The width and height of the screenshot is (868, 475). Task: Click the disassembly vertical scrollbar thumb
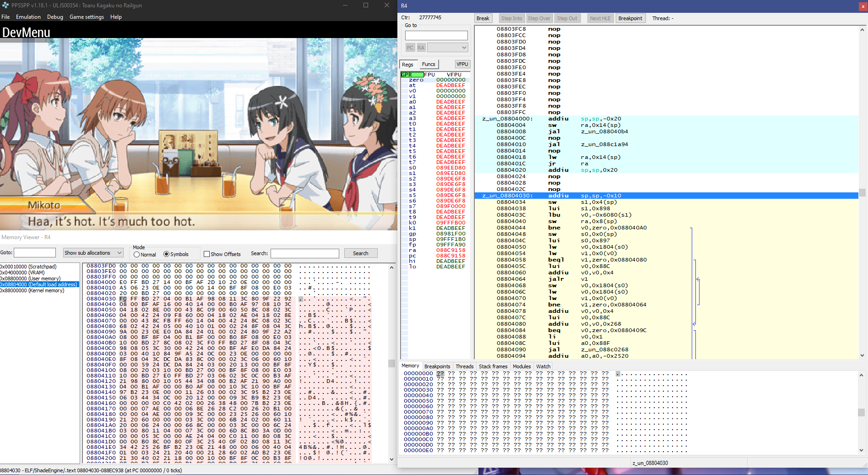click(862, 192)
